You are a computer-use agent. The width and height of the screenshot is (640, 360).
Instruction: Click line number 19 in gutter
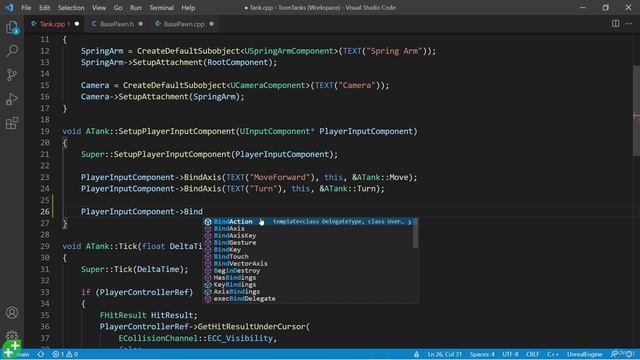(x=45, y=131)
